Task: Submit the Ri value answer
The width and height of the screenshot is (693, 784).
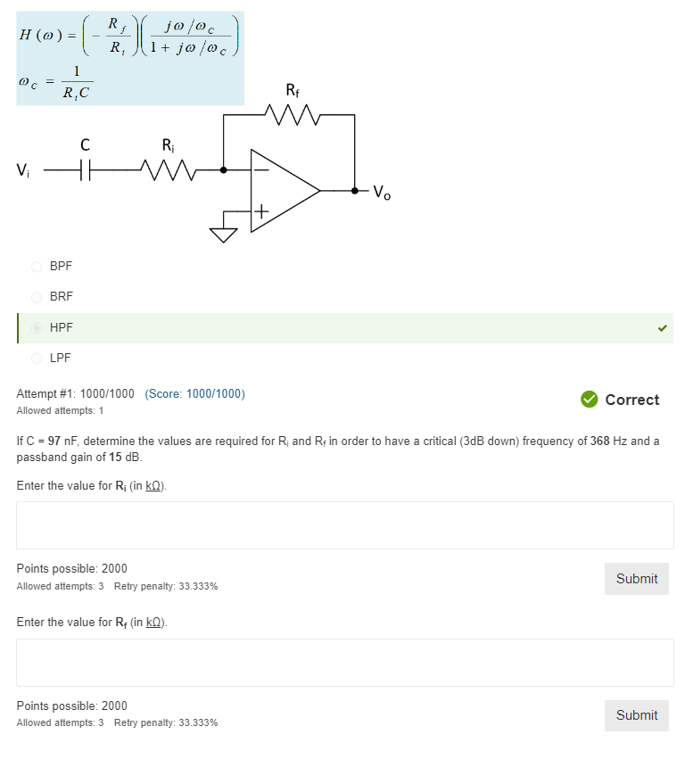Action: coord(636,578)
